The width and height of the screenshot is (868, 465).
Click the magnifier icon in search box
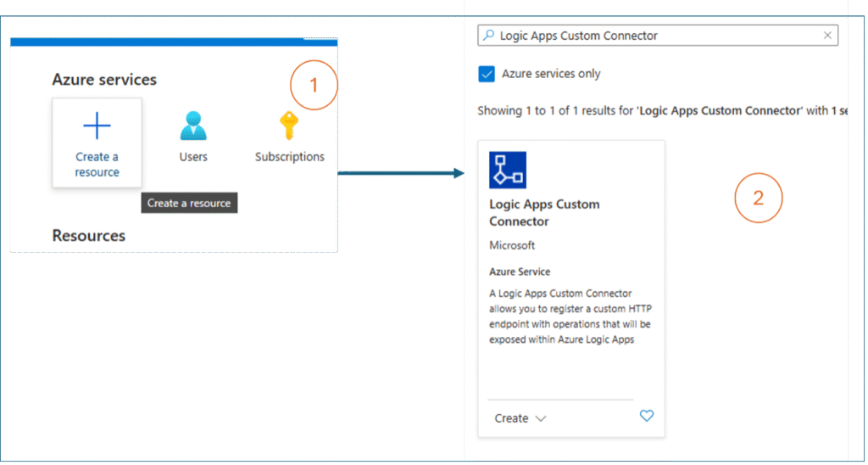click(x=488, y=36)
